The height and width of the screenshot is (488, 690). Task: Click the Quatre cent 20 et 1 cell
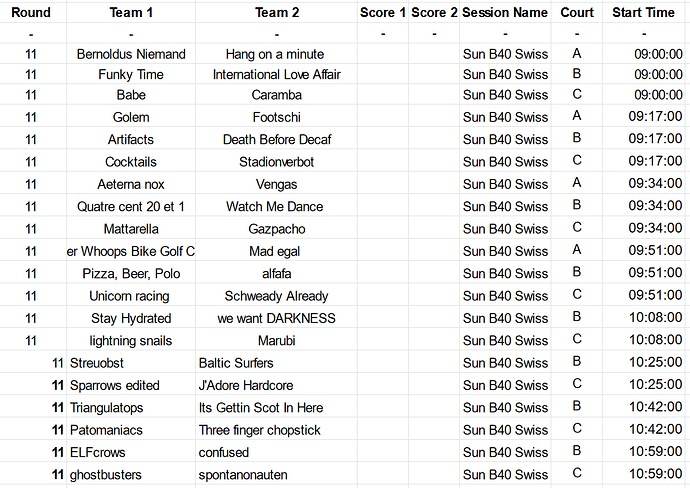pyautogui.click(x=131, y=206)
